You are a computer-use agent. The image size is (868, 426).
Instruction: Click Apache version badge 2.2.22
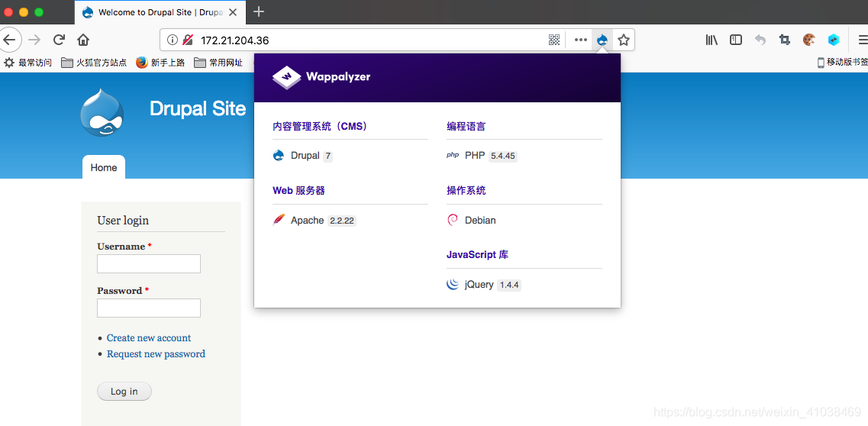coord(341,221)
